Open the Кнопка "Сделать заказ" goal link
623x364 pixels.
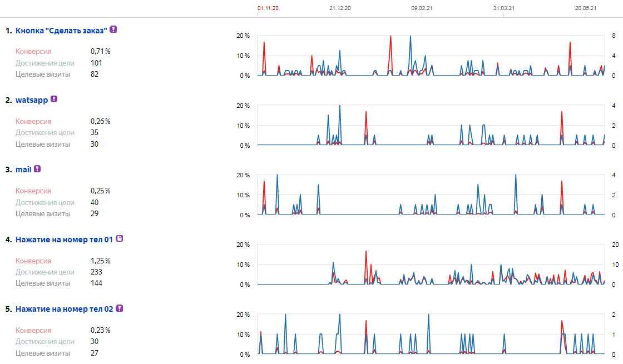point(61,31)
